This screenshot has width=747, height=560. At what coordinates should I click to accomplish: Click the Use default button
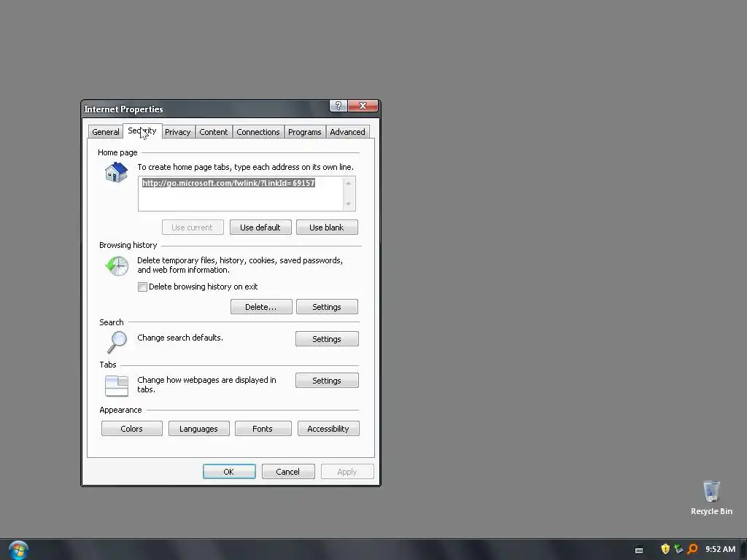(x=260, y=227)
